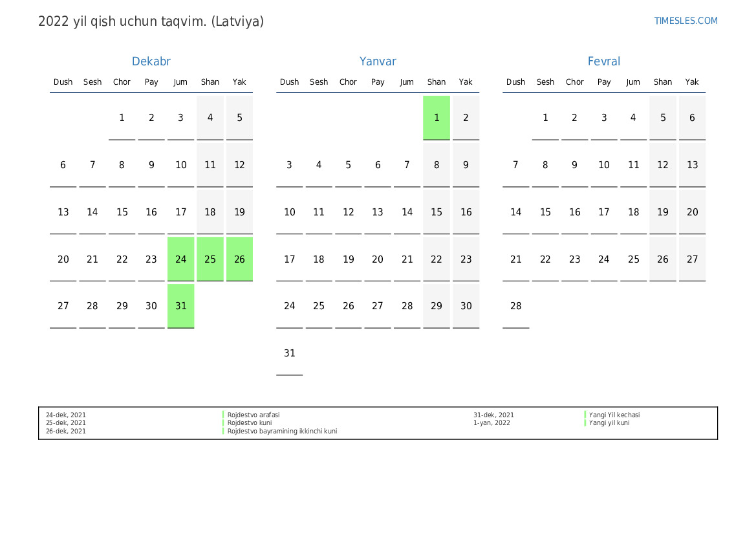Click February 19 Saturday cell
Screen dimensions: 756x535
click(x=663, y=212)
